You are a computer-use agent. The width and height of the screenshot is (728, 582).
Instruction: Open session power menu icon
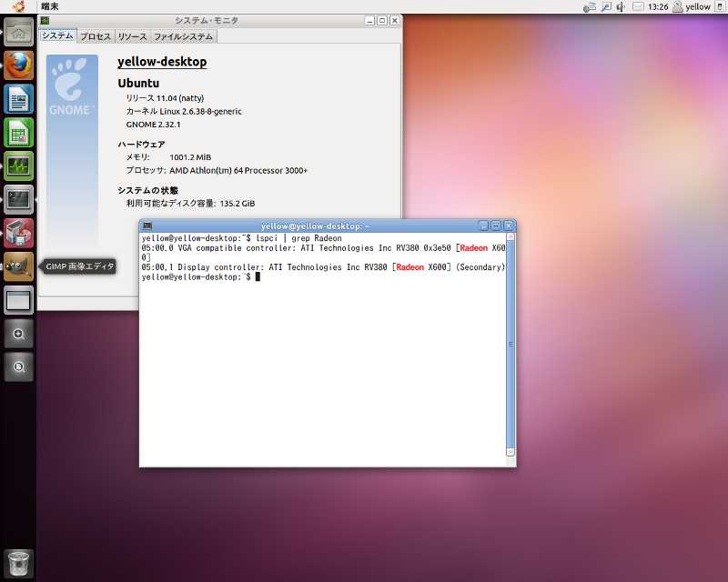[721, 6]
